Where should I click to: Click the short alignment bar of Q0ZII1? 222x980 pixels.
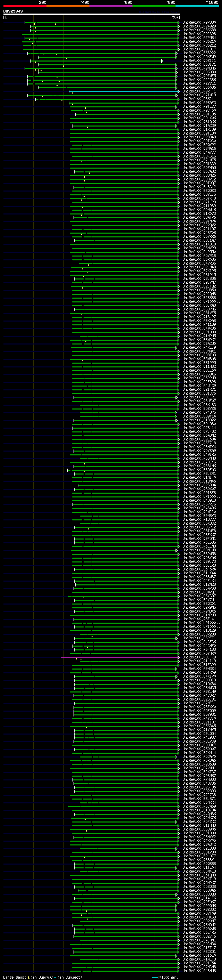[96, 61]
